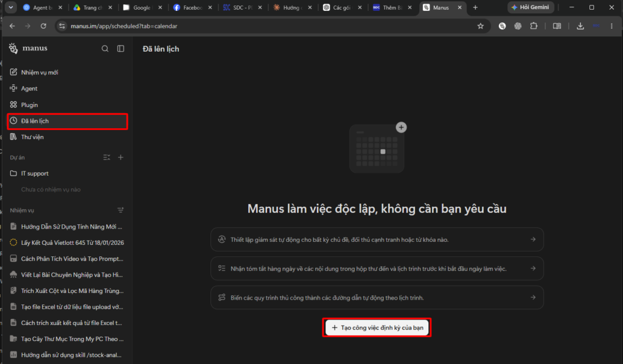Image resolution: width=623 pixels, height=364 pixels.
Task: Choose the Biến các quy trình thủ công suggestion
Action: [377, 298]
